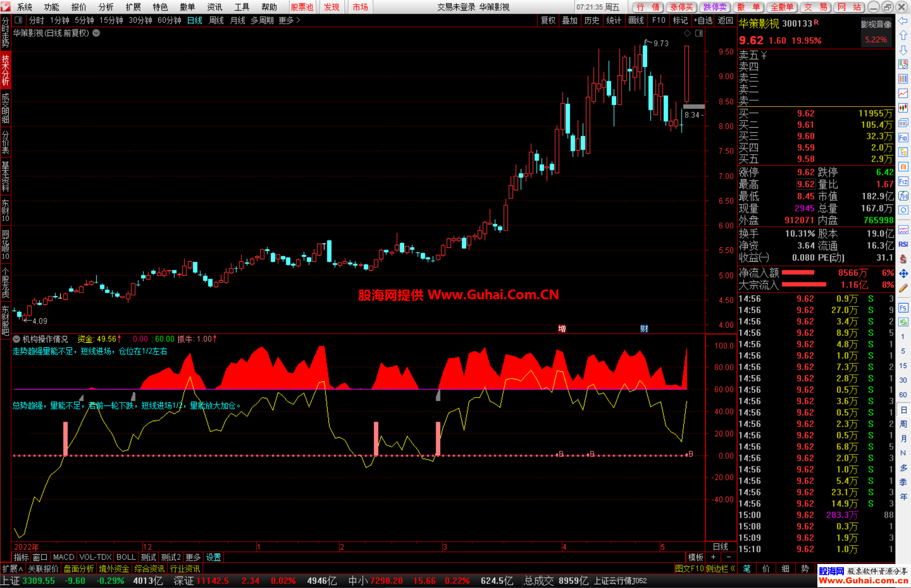Viewport: 911px width, 588px height.
Task: Click the up arrow icon in right sidebar
Action: coord(903,35)
